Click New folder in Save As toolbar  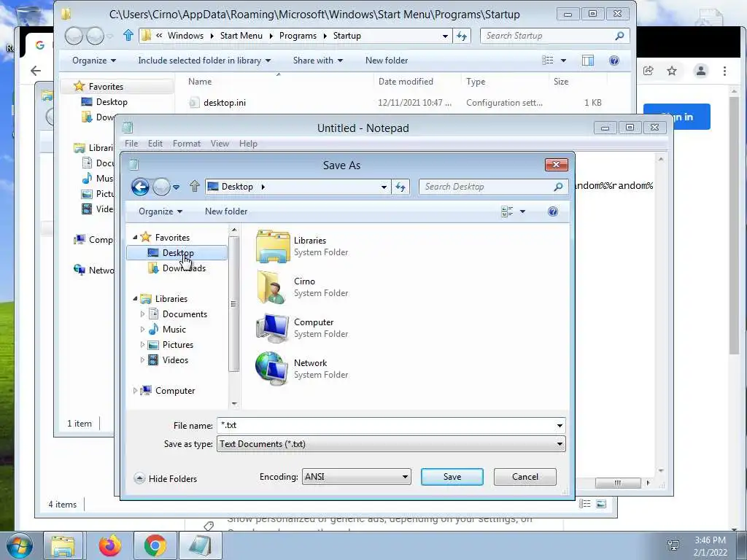click(226, 211)
